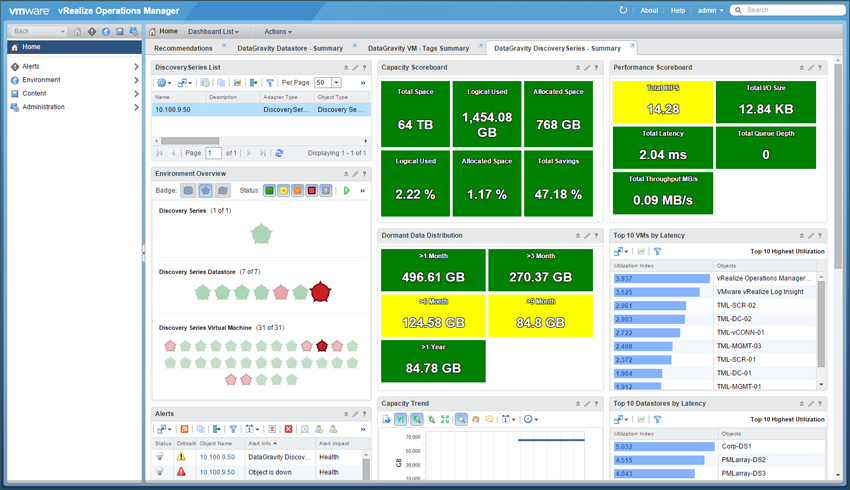Click the filter icon in Alerts toolbar

click(233, 429)
